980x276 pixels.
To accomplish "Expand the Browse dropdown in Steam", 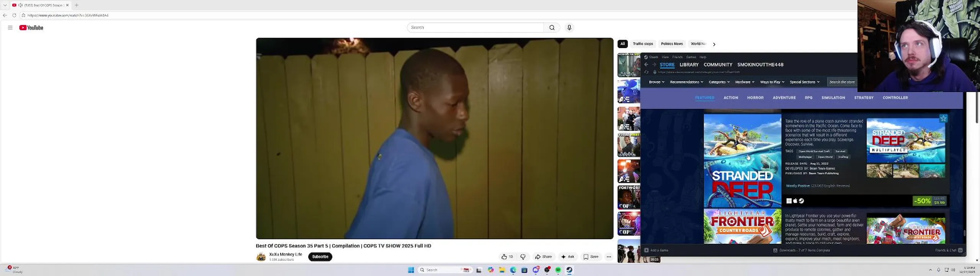I will 656,82.
